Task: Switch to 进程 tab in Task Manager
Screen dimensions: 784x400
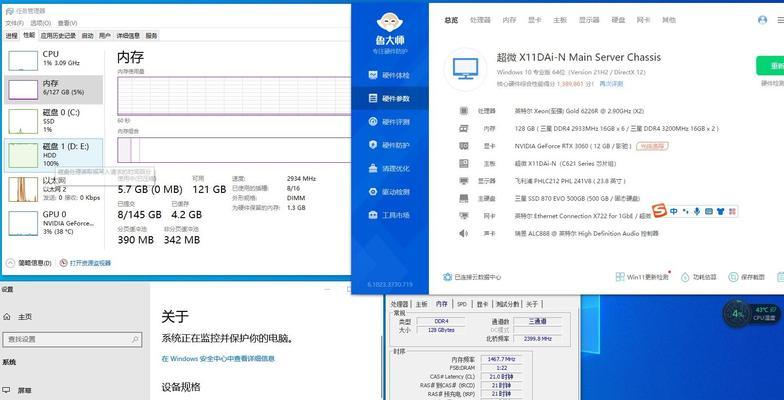Action: (x=12, y=36)
